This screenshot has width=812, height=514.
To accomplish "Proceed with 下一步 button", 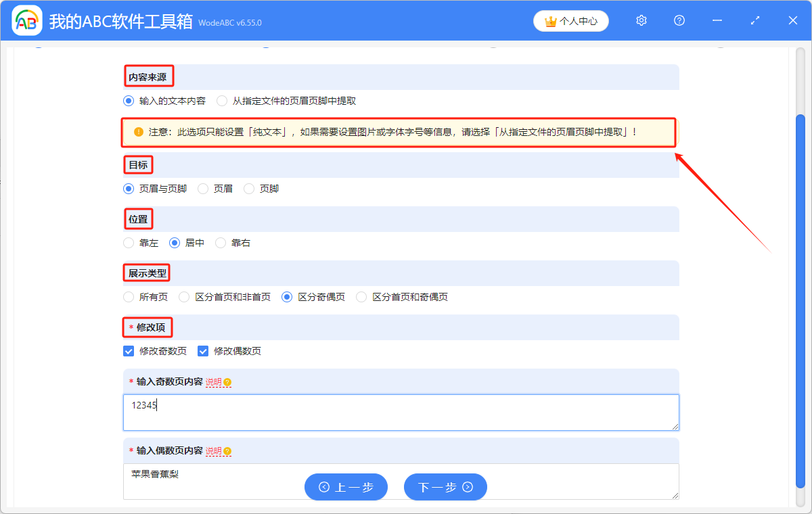I will pyautogui.click(x=445, y=487).
